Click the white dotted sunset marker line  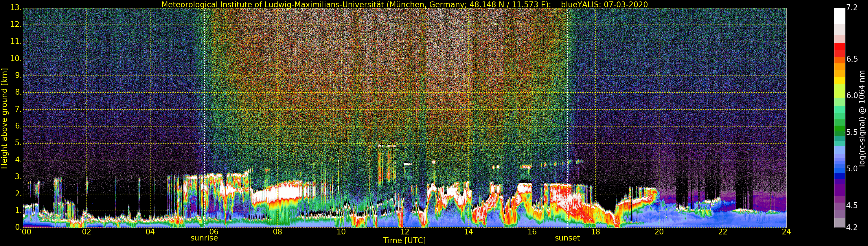click(567, 118)
